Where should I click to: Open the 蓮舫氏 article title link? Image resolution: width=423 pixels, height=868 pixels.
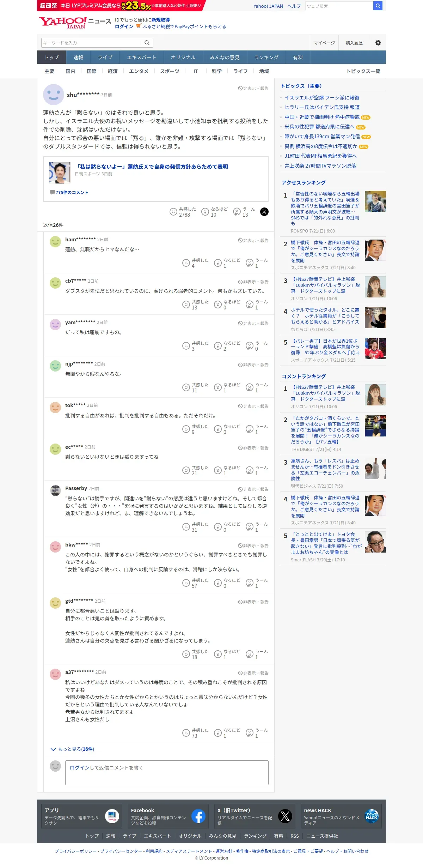click(152, 167)
